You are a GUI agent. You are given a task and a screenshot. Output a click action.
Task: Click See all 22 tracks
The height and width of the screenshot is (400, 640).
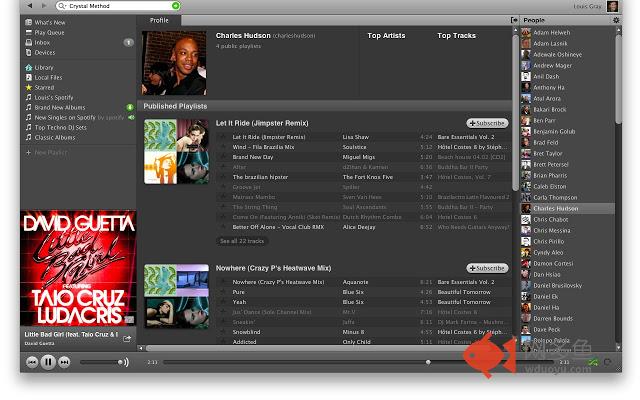click(242, 241)
